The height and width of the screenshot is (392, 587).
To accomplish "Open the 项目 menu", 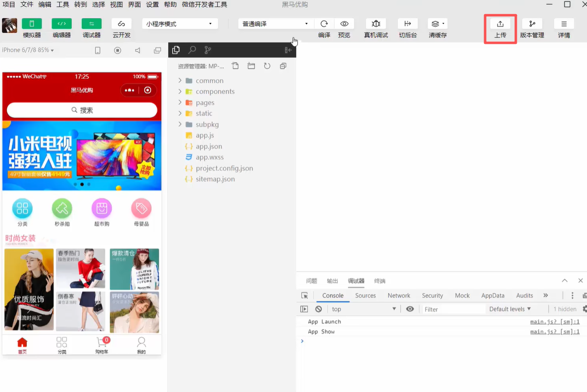I will pos(9,4).
